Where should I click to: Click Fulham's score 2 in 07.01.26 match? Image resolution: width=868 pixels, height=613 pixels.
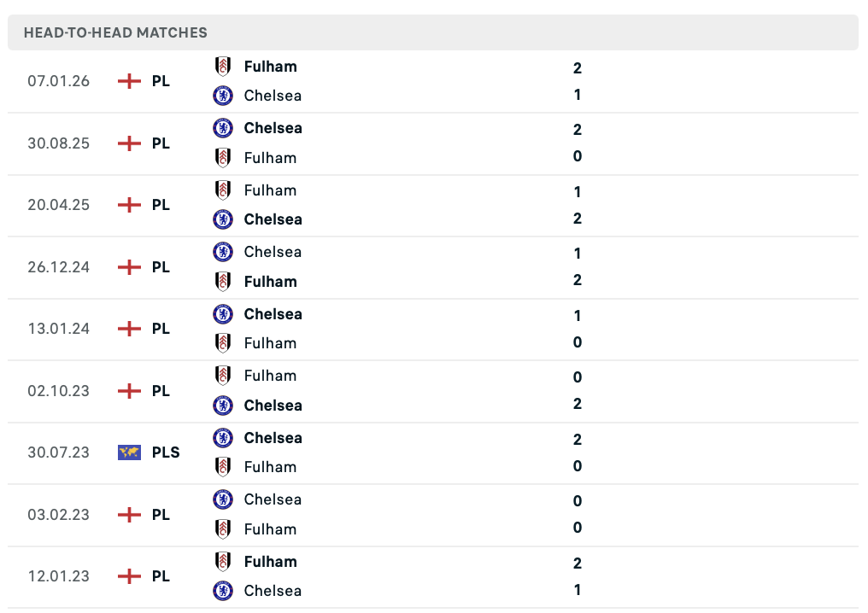click(578, 68)
